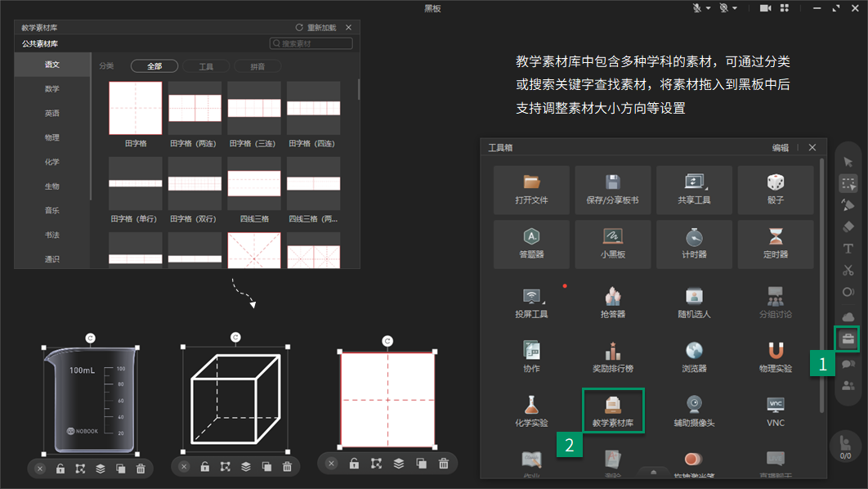Viewport: 868px width, 489px height.
Task: Open the 投屏工具 screen casting tool
Action: [x=531, y=303]
